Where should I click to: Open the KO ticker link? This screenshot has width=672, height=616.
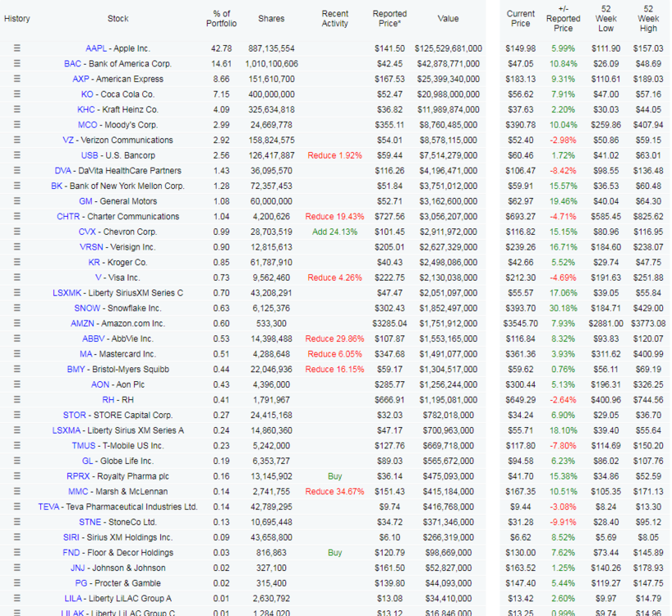87,94
